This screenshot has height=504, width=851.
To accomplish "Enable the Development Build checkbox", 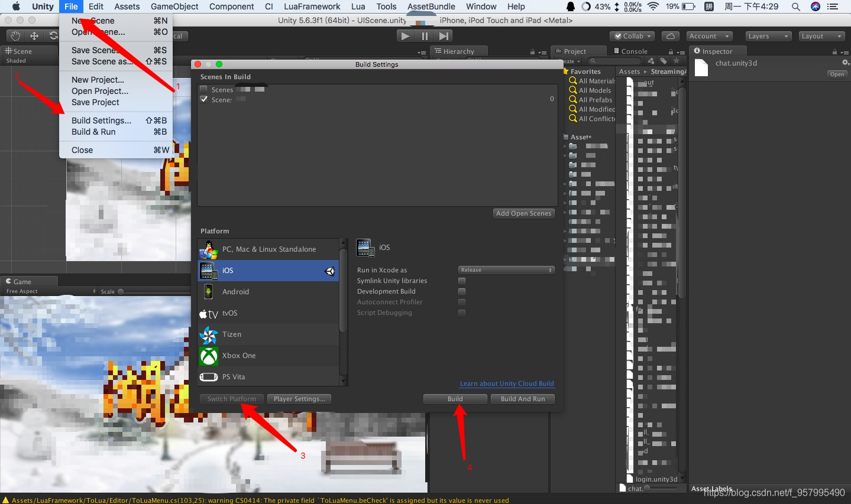I will [461, 291].
